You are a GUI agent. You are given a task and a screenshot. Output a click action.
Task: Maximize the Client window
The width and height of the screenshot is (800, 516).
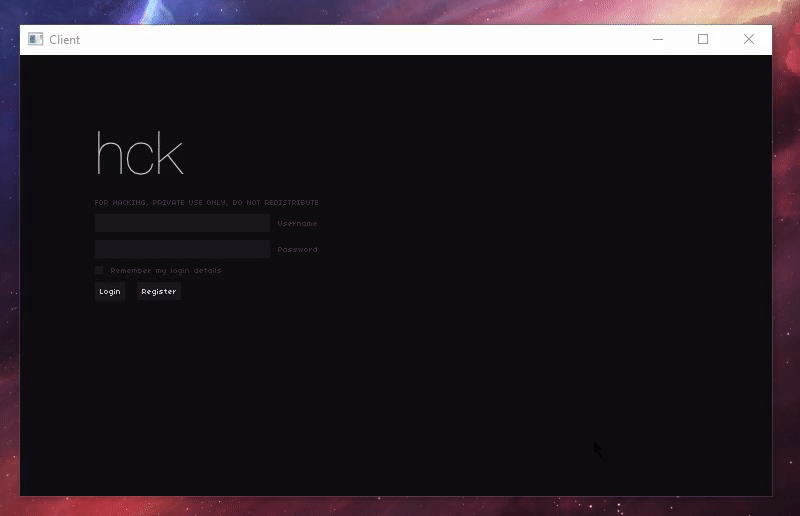click(x=703, y=39)
